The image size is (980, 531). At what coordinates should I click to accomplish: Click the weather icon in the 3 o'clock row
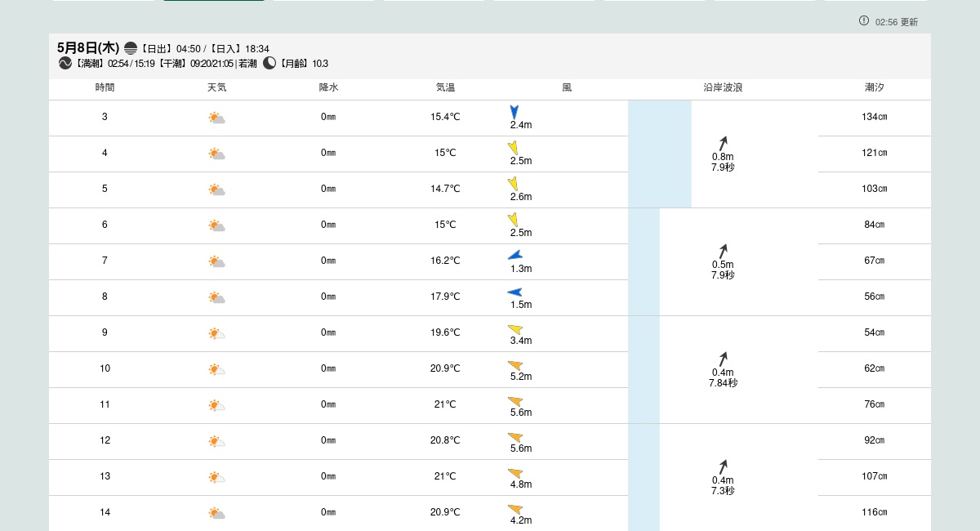216,118
